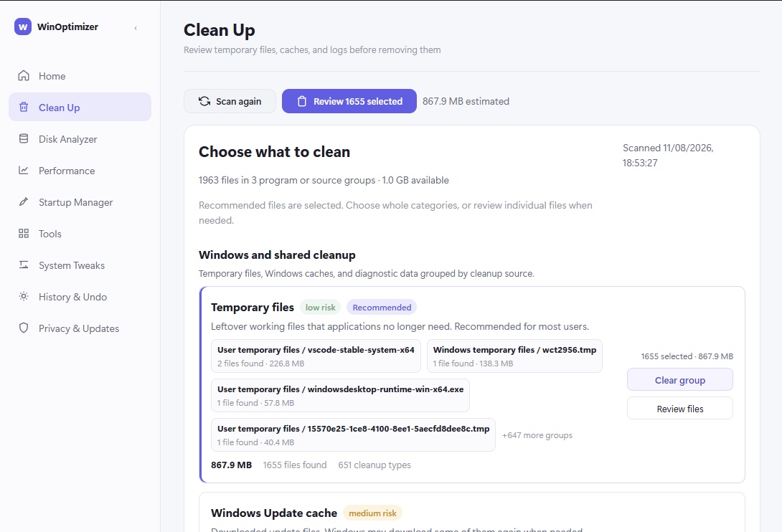782x532 pixels.
Task: Open System Tweaks
Action: [80, 265]
